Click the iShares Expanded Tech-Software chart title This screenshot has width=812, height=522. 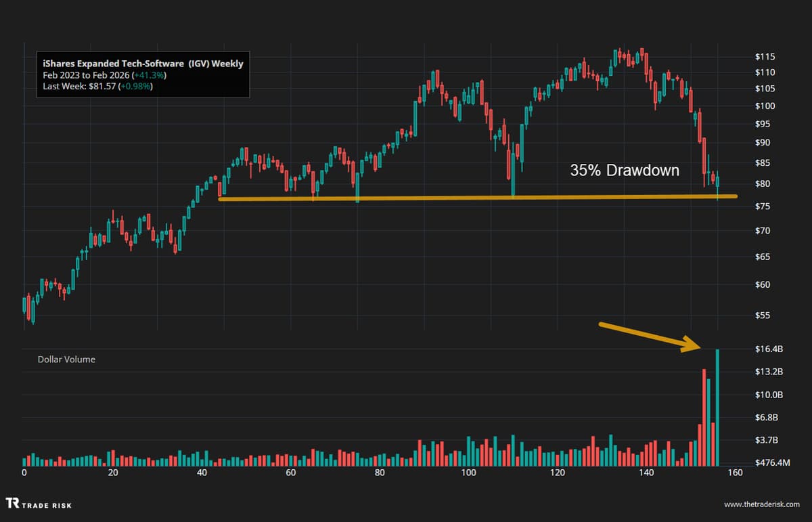142,64
